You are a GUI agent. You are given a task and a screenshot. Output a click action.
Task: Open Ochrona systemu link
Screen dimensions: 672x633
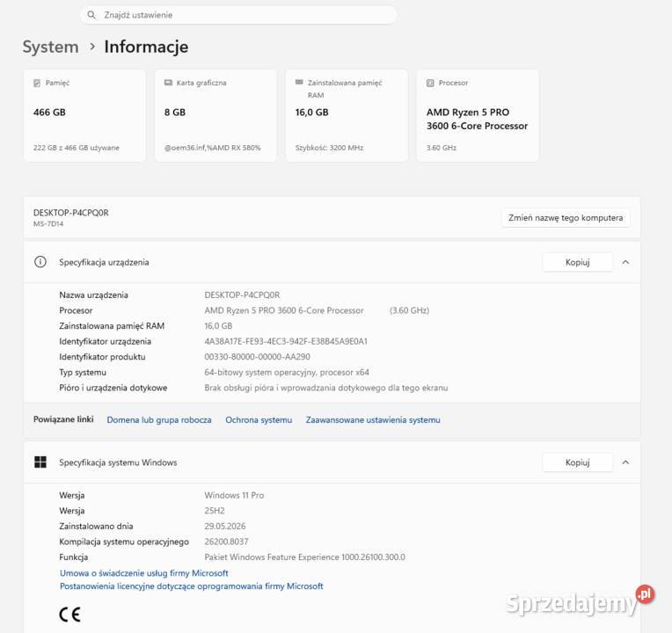coord(259,419)
